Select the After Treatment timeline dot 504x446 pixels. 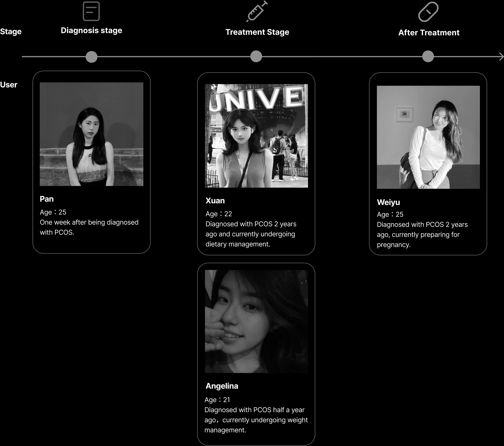coord(428,56)
